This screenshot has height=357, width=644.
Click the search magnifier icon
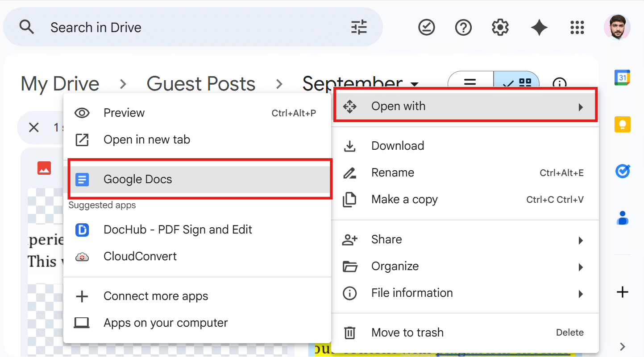(27, 28)
